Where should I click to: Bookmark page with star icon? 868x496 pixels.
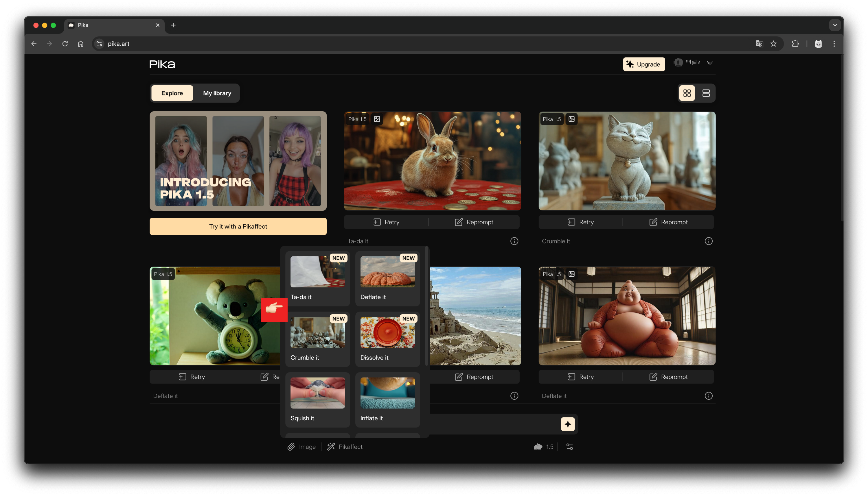tap(774, 44)
